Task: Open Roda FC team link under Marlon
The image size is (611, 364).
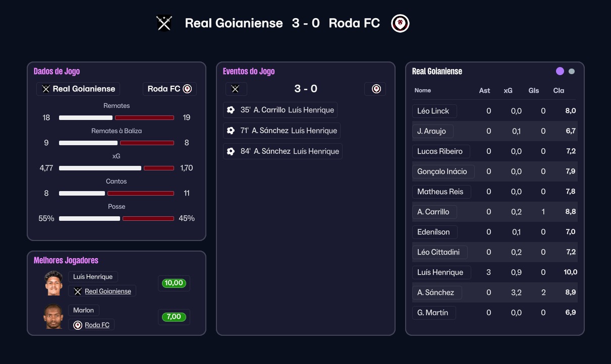Action: coord(97,325)
